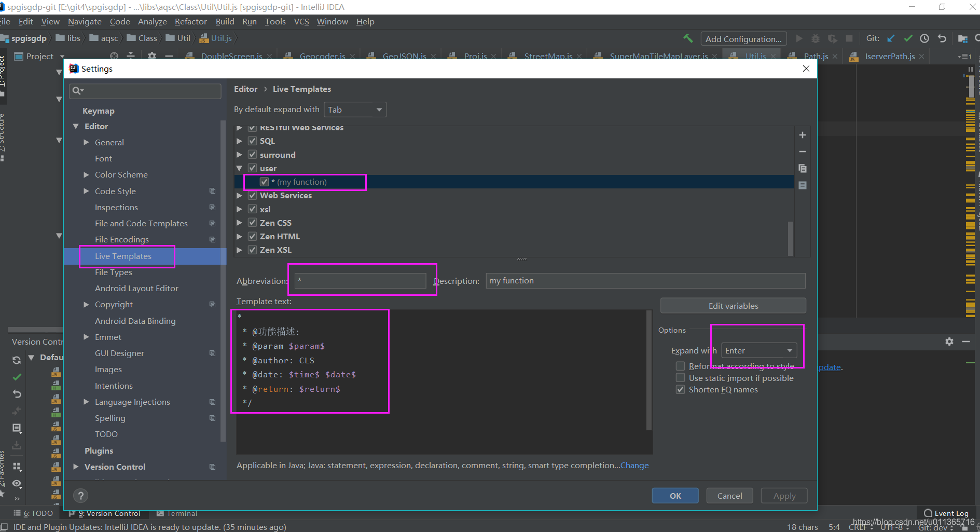980x532 pixels.
Task: Click the Stop square icon in toolbar
Action: (x=849, y=38)
